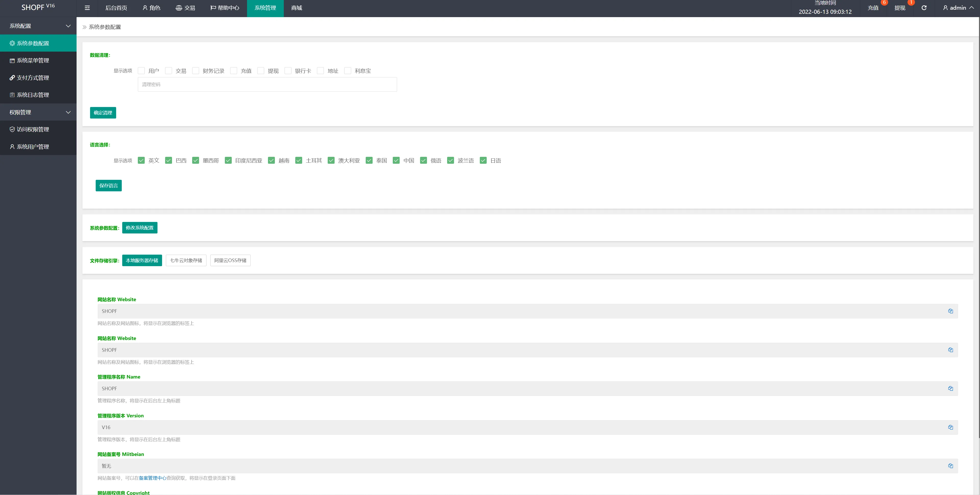The width and height of the screenshot is (980, 495).
Task: Uncheck the 土耳其 language checkbox
Action: 299,160
